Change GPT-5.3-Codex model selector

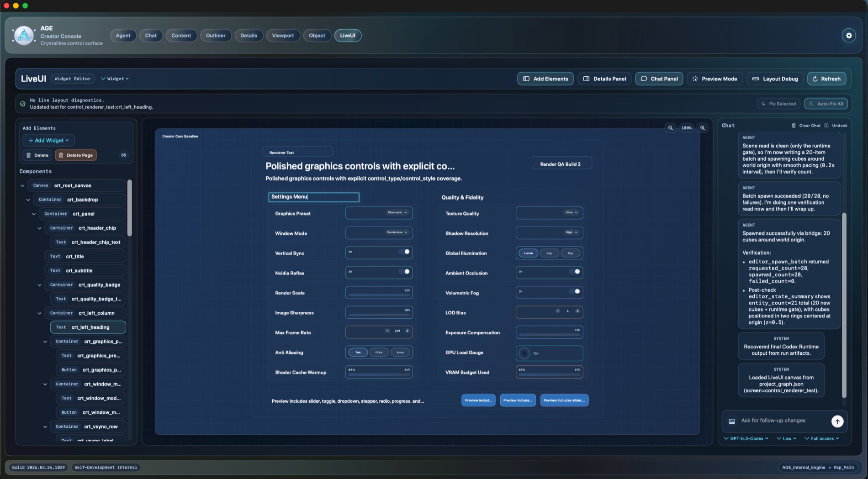click(x=746, y=438)
